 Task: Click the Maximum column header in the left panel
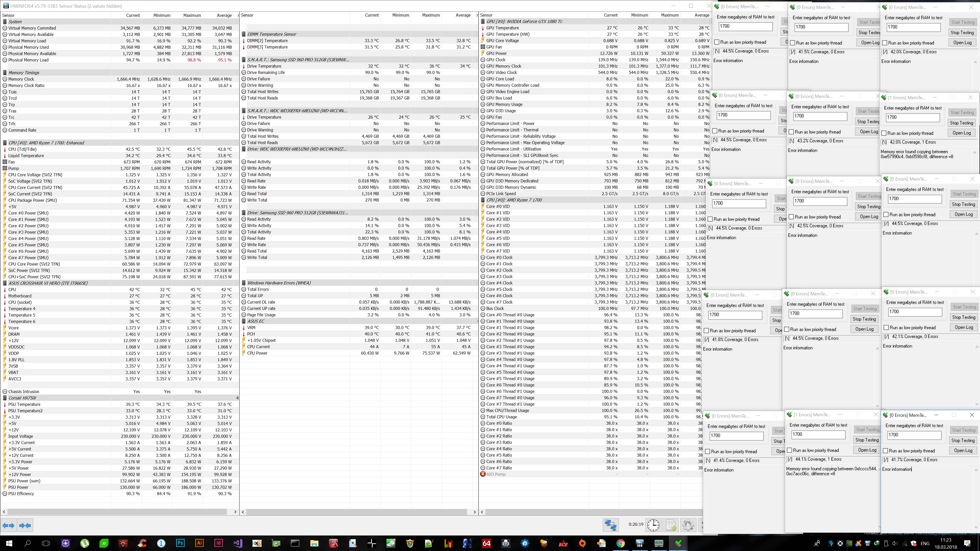click(192, 15)
